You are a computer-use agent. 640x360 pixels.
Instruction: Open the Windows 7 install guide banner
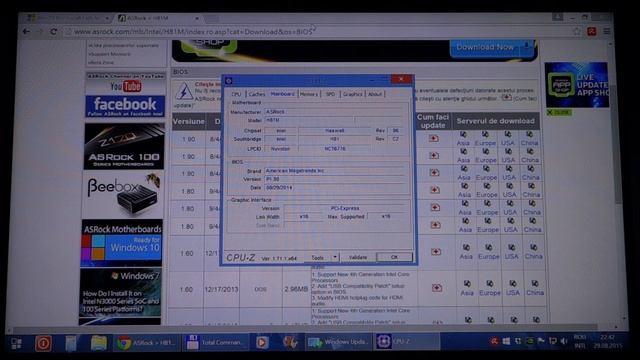[x=121, y=292]
